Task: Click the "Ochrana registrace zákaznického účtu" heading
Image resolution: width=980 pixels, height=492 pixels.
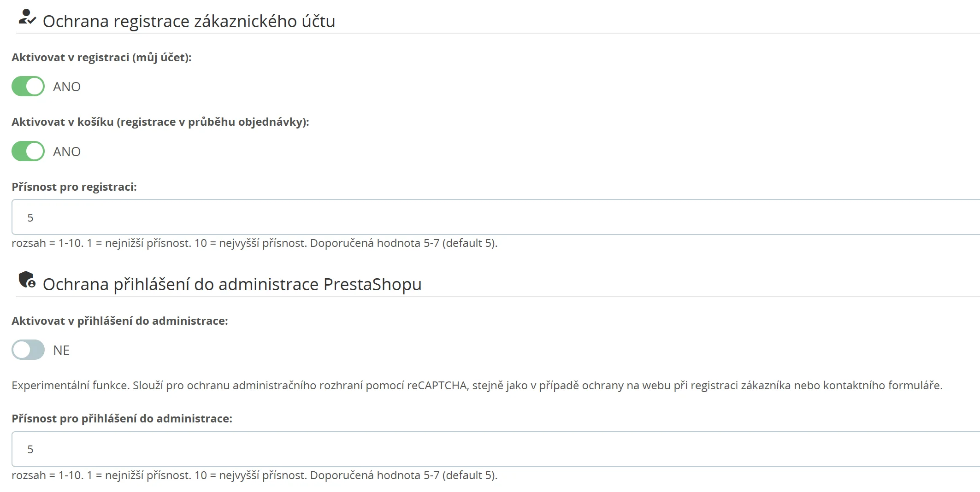Action: 189,21
